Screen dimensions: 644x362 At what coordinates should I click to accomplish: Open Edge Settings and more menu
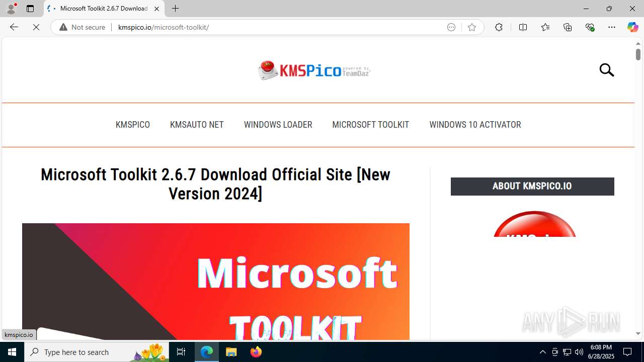612,27
